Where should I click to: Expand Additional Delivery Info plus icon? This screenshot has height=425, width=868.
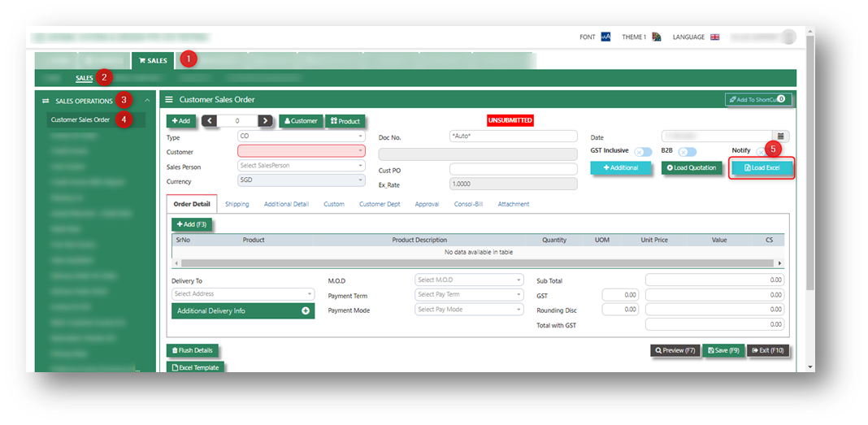tap(305, 311)
